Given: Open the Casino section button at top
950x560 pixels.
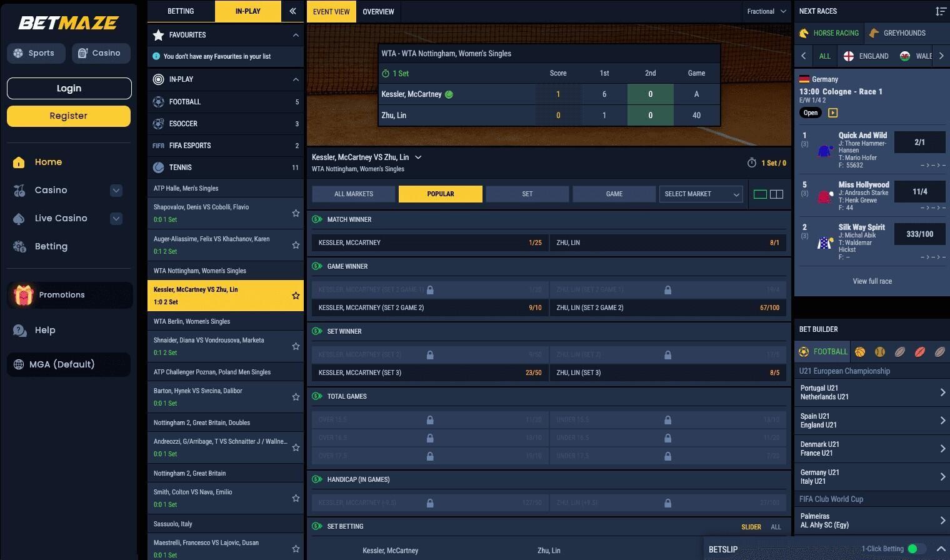Looking at the screenshot, I should 101,53.
